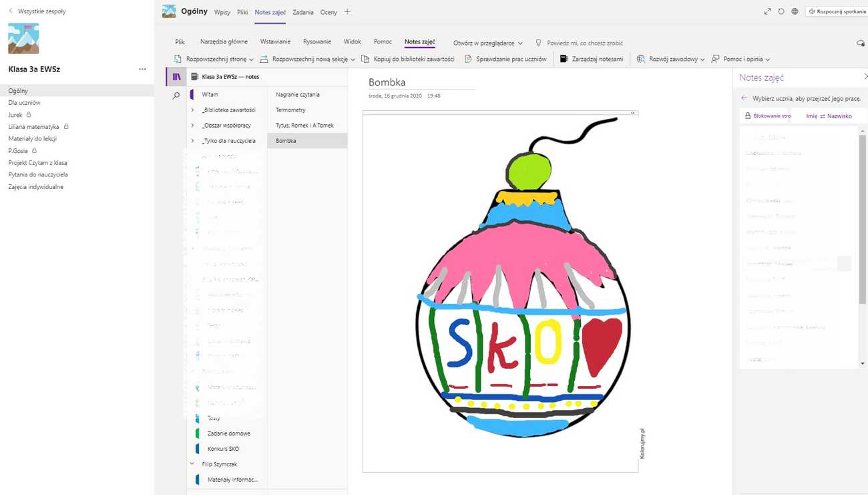Select the Witam section
868x495 pixels.
click(x=210, y=94)
